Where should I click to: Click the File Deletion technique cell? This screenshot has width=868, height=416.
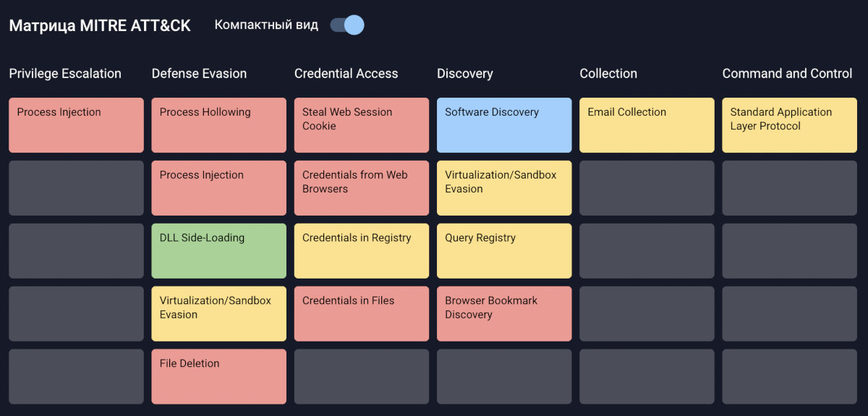pos(218,377)
